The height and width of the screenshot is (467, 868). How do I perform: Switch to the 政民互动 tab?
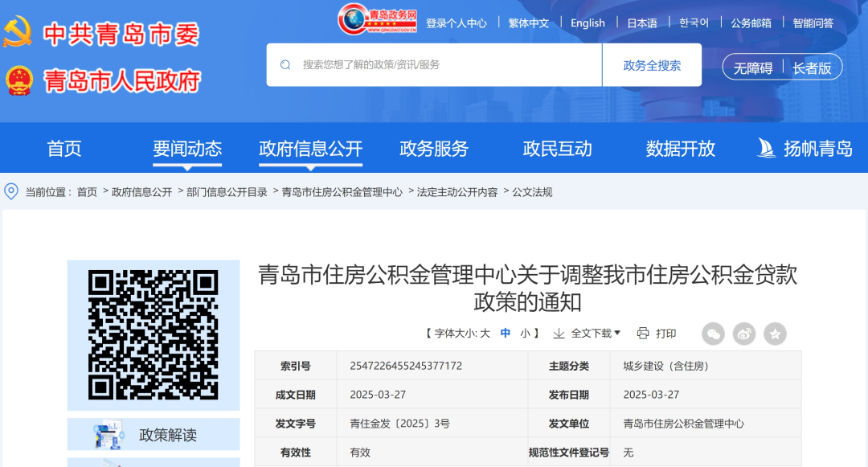(x=558, y=148)
